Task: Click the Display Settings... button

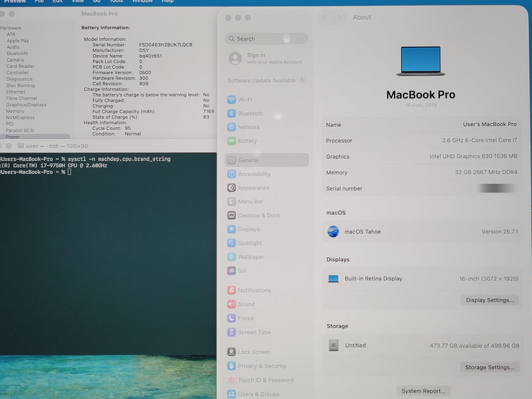Action: coord(490,300)
